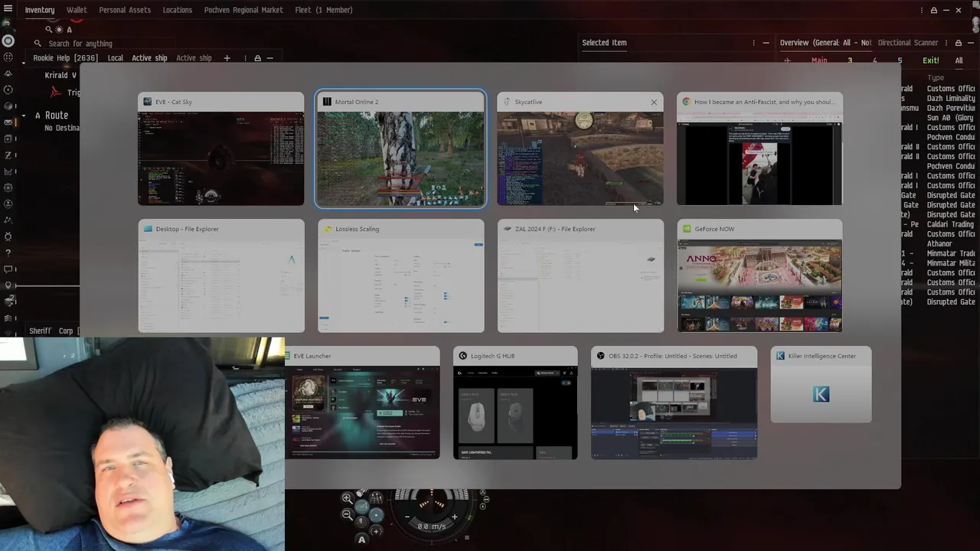Toggle the top-right window lock icon

pos(934,10)
